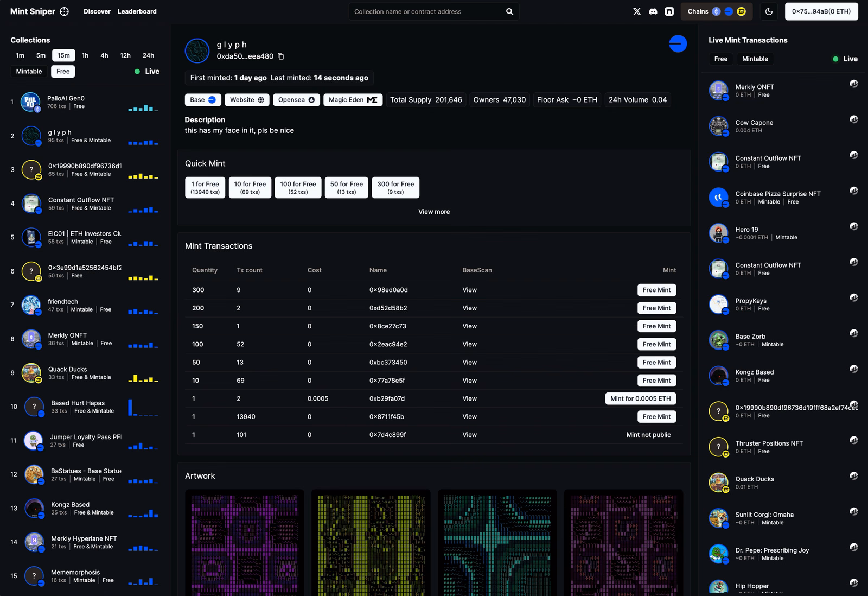Toggle the Live indicator in Collections panel
The image size is (868, 596).
147,71
